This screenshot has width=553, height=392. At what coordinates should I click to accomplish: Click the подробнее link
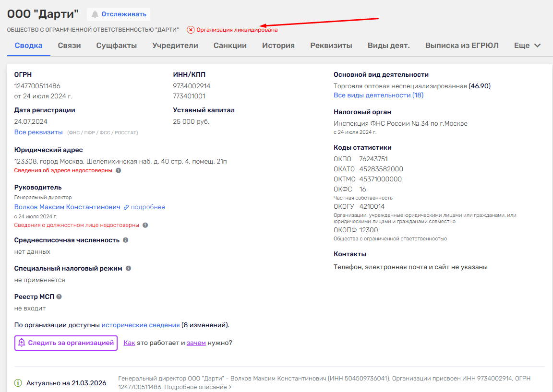(148, 207)
